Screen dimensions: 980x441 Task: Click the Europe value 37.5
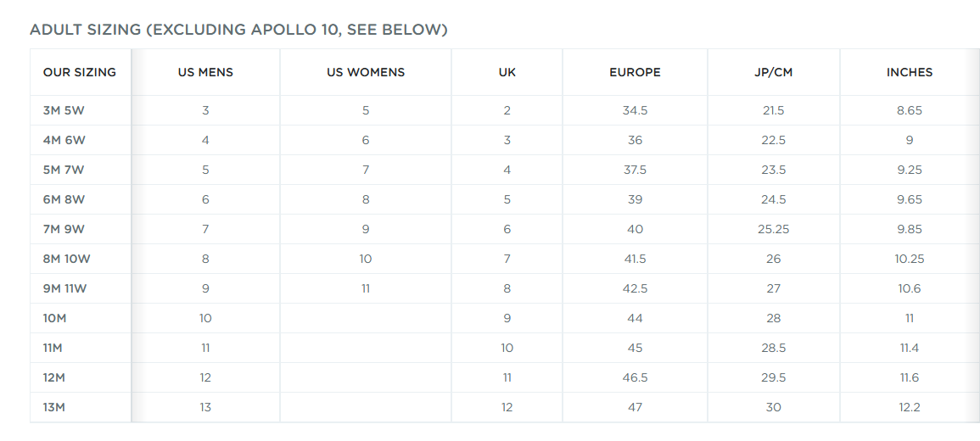coord(635,170)
